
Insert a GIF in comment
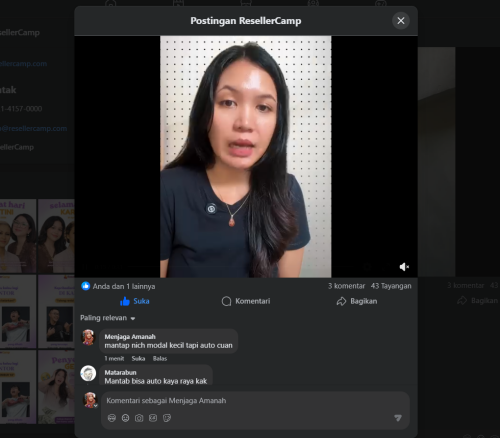(153, 418)
